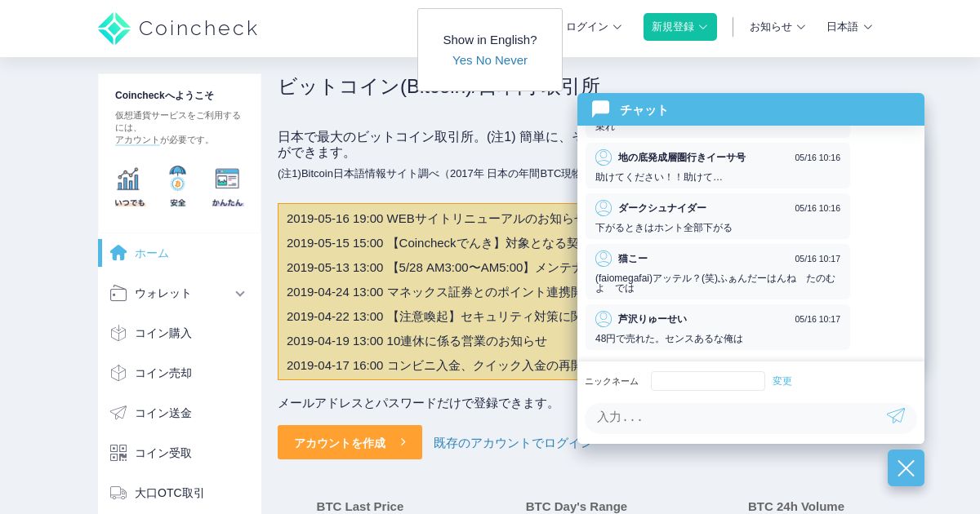Click the かんたん window icon
The image size is (980, 514).
(x=227, y=179)
